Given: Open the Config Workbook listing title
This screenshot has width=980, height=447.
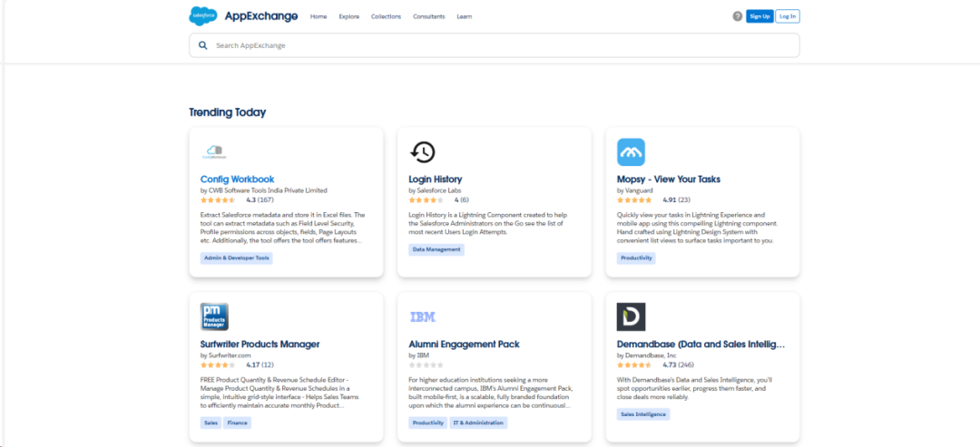Looking at the screenshot, I should (237, 180).
